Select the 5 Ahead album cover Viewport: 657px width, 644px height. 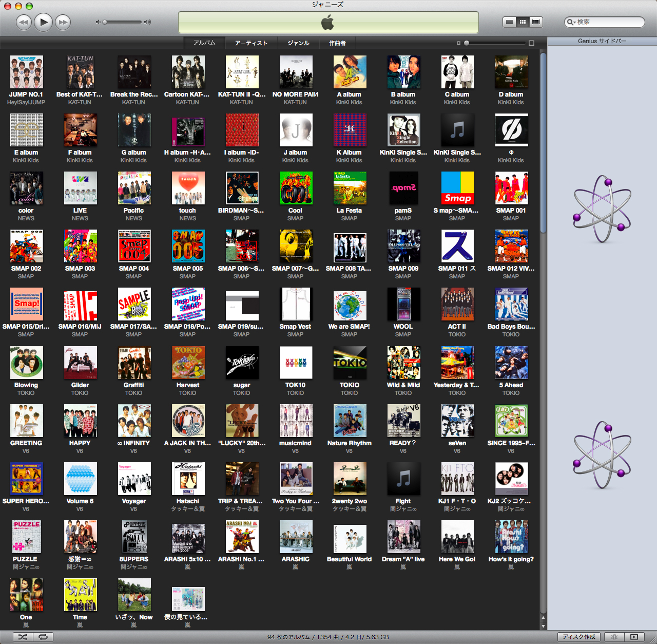click(x=511, y=363)
